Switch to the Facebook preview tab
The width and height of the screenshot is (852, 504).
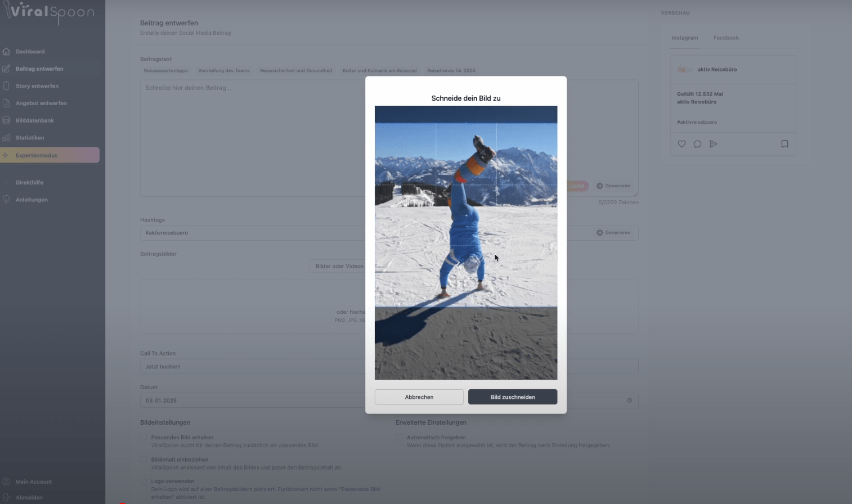[x=726, y=38]
